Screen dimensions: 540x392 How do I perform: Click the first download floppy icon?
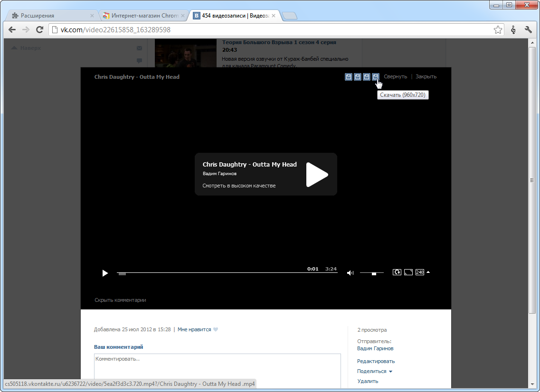click(x=349, y=77)
